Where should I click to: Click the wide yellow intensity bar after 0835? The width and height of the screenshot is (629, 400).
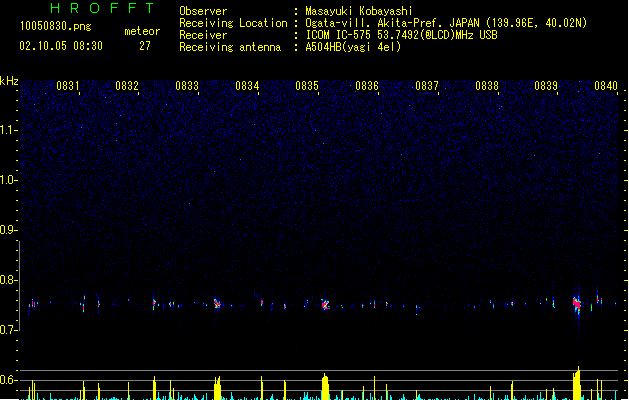pos(325,387)
